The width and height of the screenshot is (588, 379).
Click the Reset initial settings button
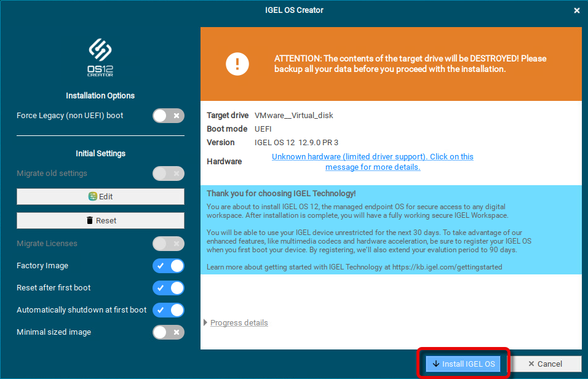pos(100,221)
